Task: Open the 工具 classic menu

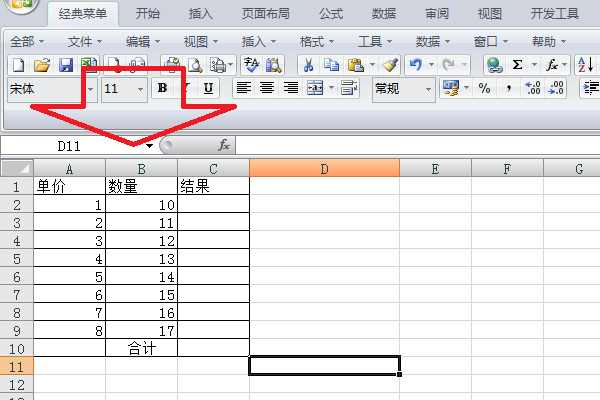Action: pyautogui.click(x=375, y=41)
